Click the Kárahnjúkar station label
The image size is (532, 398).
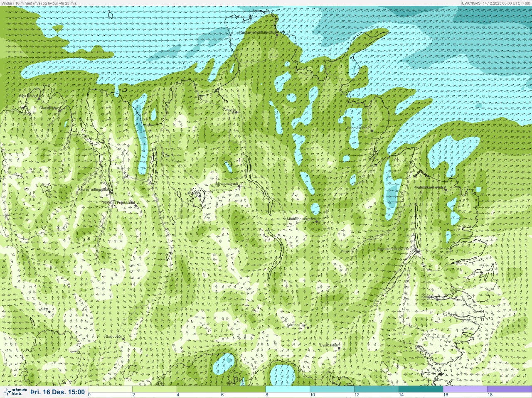(296, 325)
